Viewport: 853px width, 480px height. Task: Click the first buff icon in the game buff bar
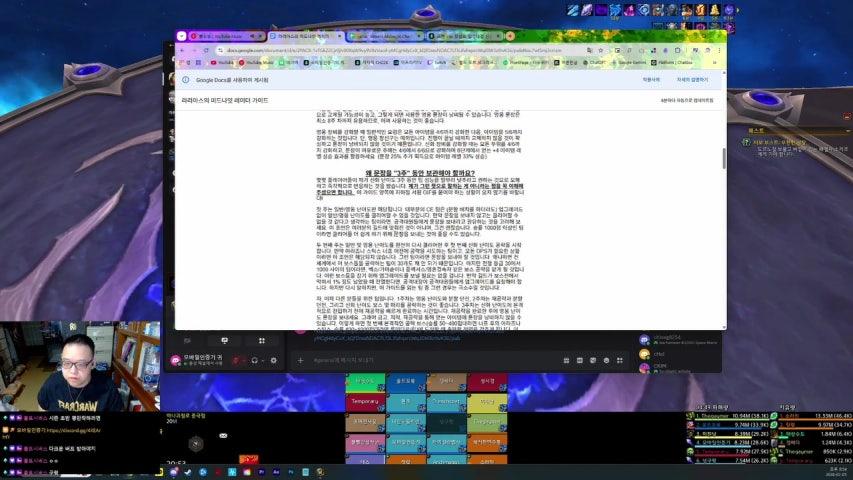pos(572,10)
